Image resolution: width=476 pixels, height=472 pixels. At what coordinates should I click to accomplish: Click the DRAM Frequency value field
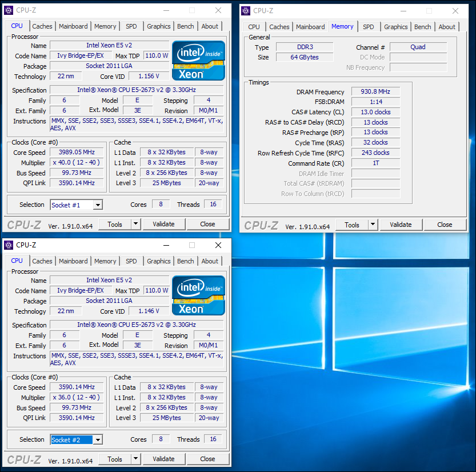coord(375,92)
